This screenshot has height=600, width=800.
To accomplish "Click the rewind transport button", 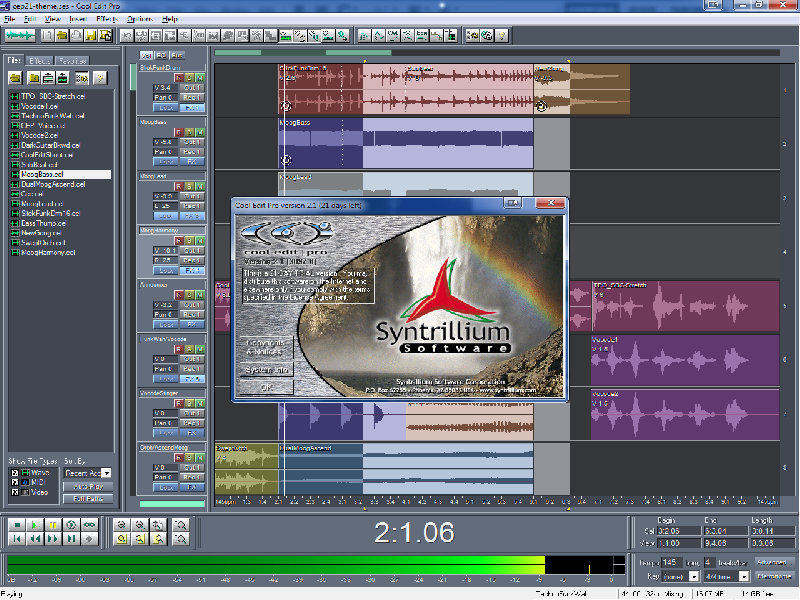I will click(35, 538).
